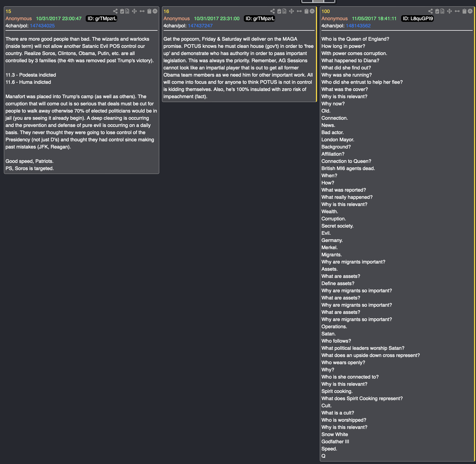This screenshot has height=464, width=476.
Task: Click post number 15
Action: (8, 11)
